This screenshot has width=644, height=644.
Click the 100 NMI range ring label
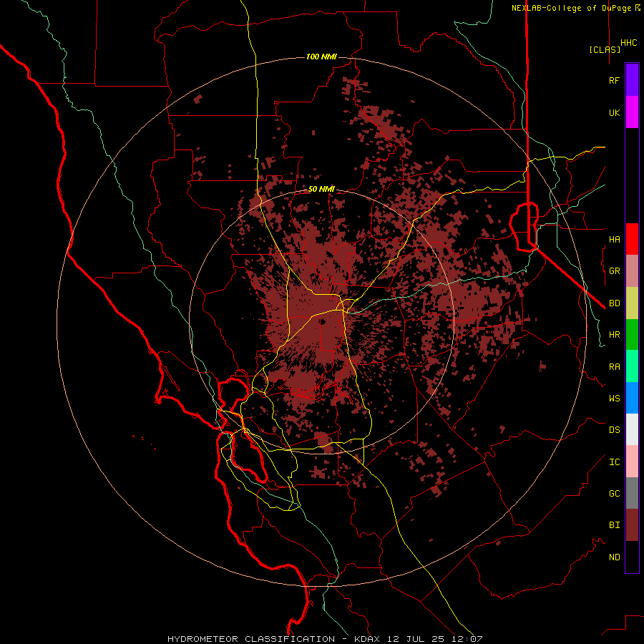point(321,57)
